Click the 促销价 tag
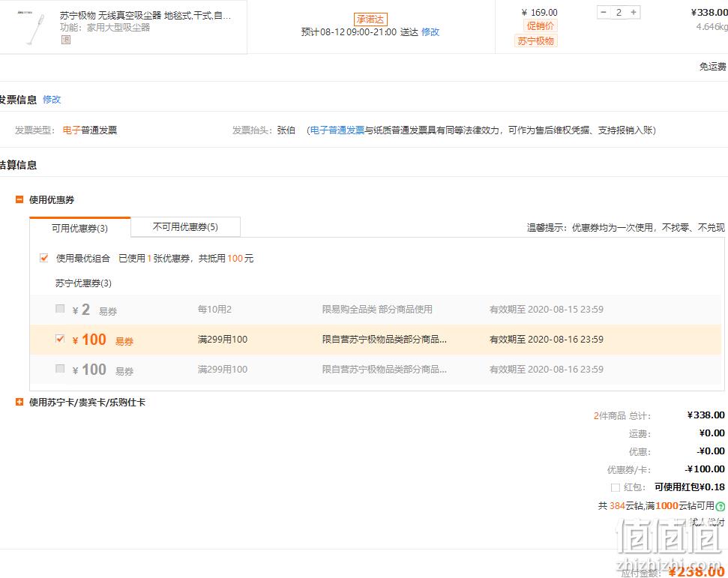Screen dimensions: 728x578 pyautogui.click(x=540, y=26)
